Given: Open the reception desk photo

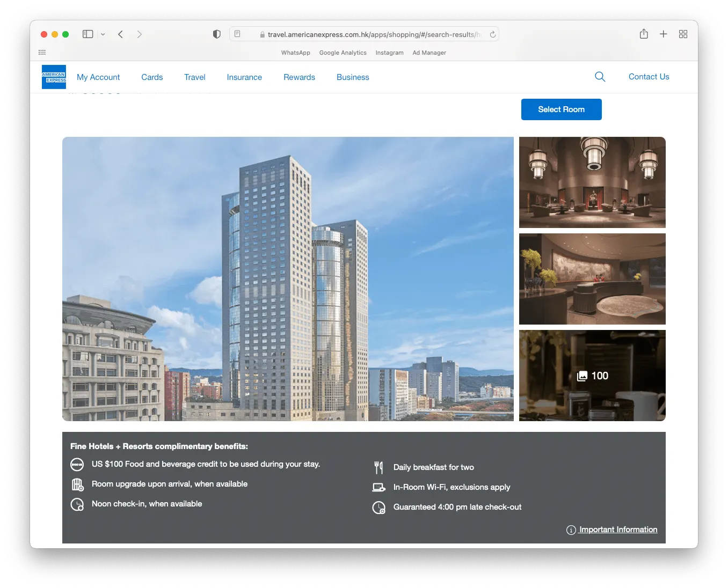Looking at the screenshot, I should pyautogui.click(x=592, y=279).
